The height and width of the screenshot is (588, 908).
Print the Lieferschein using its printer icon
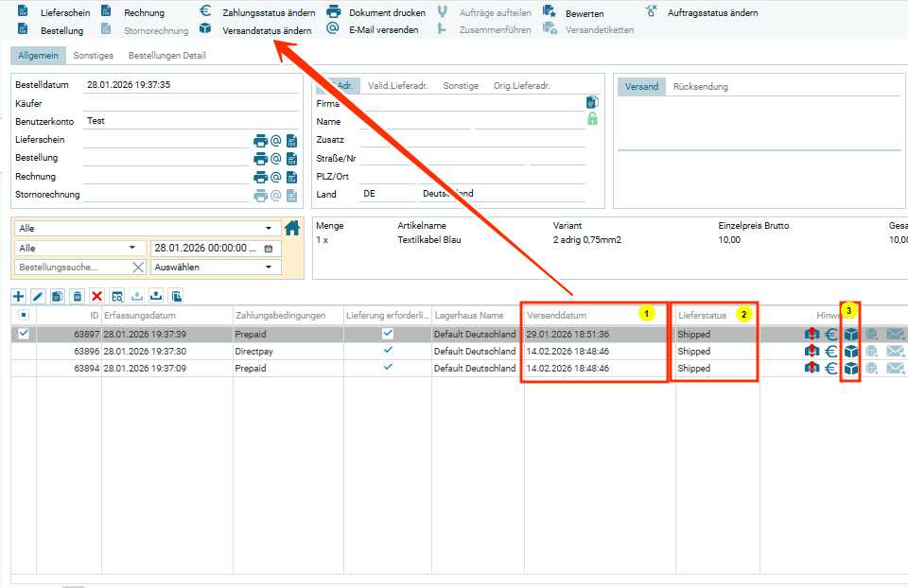[260, 141]
